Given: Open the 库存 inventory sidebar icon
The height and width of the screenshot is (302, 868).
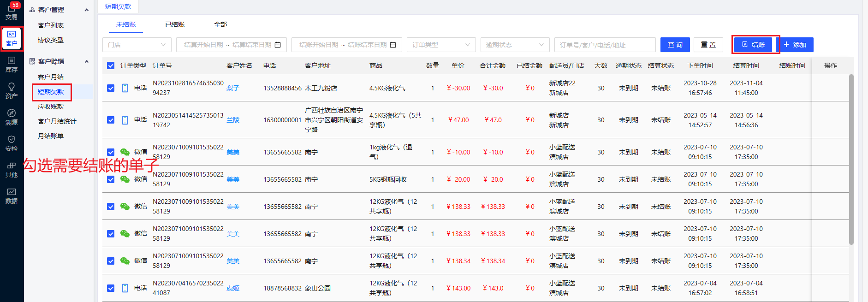Looking at the screenshot, I should pos(12,65).
